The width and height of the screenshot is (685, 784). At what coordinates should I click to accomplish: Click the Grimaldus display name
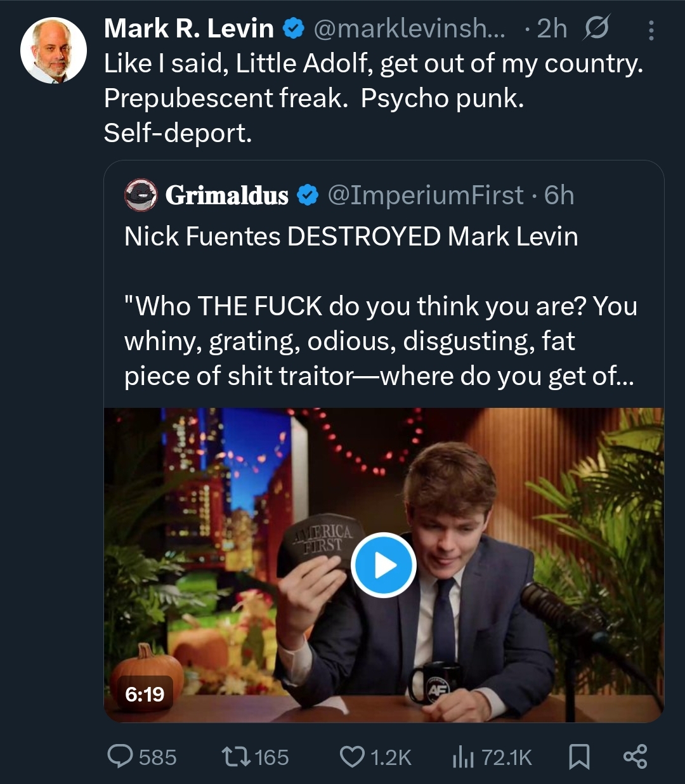click(x=226, y=195)
